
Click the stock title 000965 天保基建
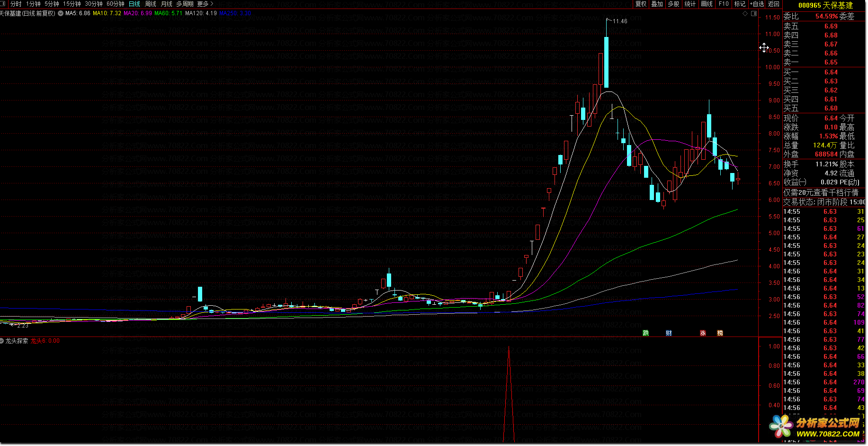pyautogui.click(x=825, y=5)
